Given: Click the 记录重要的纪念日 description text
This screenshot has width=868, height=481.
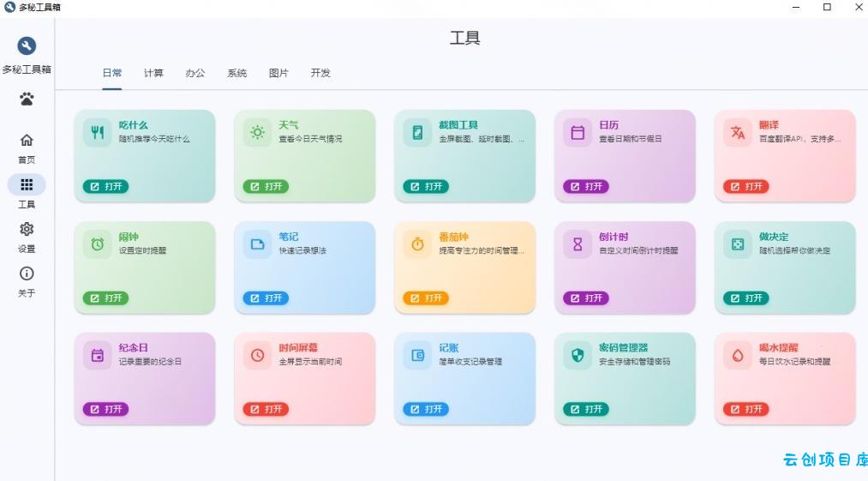Looking at the screenshot, I should (150, 361).
